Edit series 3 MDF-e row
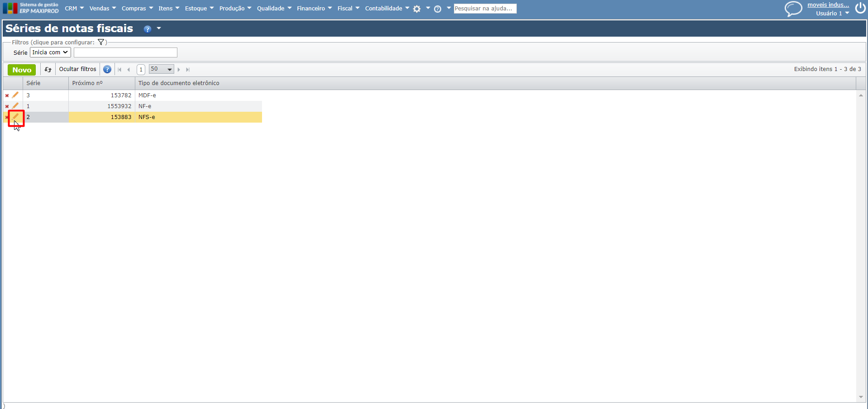This screenshot has width=868, height=409. pyautogui.click(x=15, y=95)
